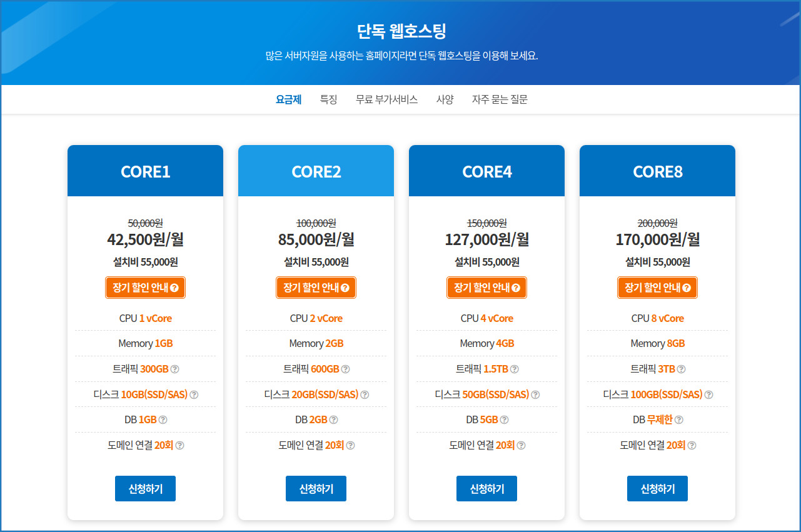Image resolution: width=801 pixels, height=532 pixels.
Task: Click help icon next to CORE1 트래픽 300GB
Action: point(175,369)
